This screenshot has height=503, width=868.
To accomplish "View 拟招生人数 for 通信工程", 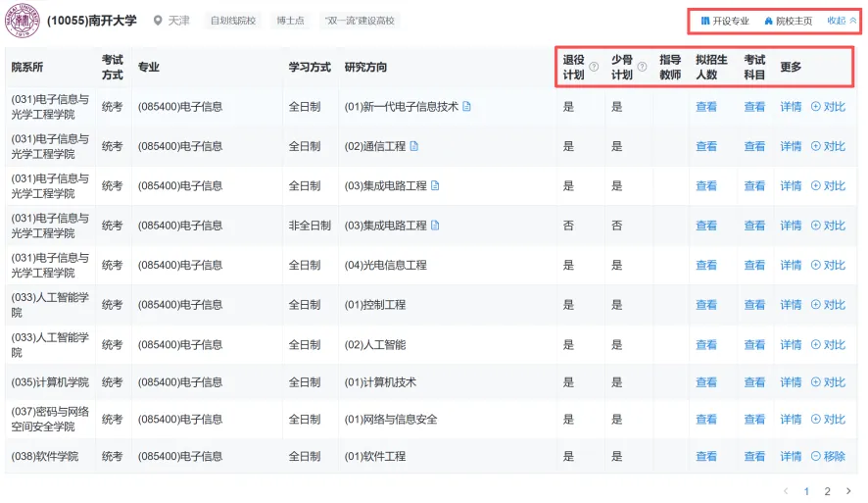I will point(706,146).
